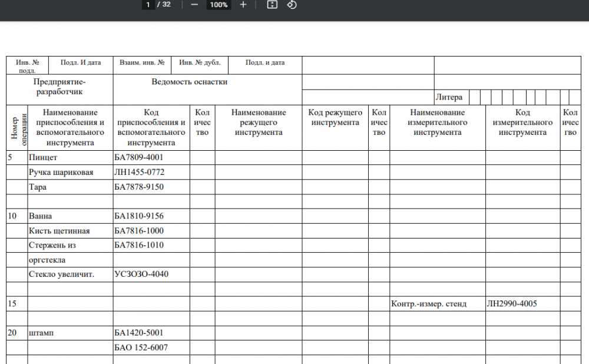Click the fit to page icon
Viewport: 589px width, 364px height.
272,5
